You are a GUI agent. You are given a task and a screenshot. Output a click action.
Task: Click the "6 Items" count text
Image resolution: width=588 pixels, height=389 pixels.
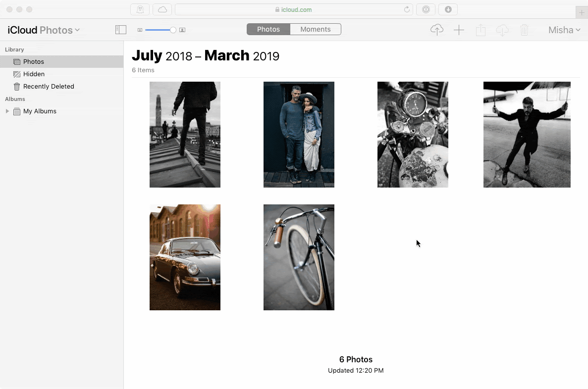tap(143, 70)
